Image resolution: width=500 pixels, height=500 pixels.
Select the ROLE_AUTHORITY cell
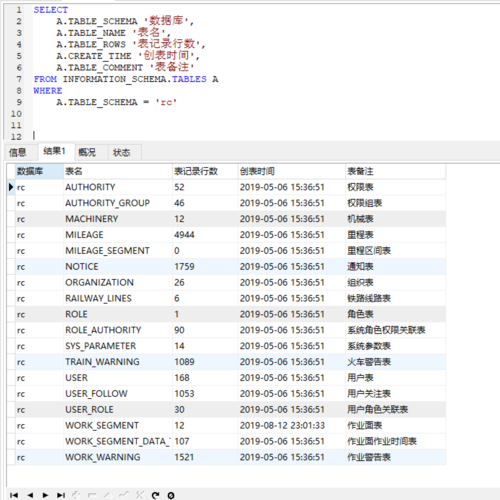tap(118, 330)
